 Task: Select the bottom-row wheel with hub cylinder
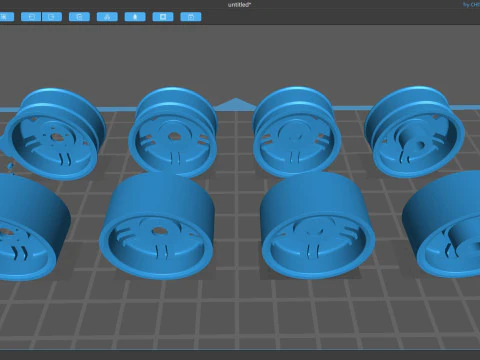point(442,225)
